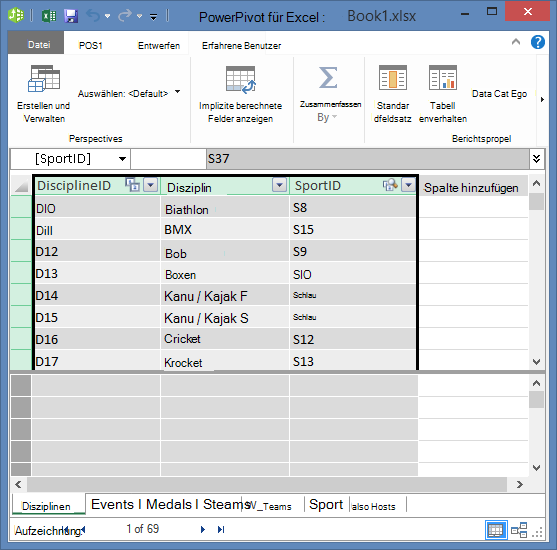Switch to workbook via Excel icon
Viewport: 557px width, 550px height.
point(49,16)
